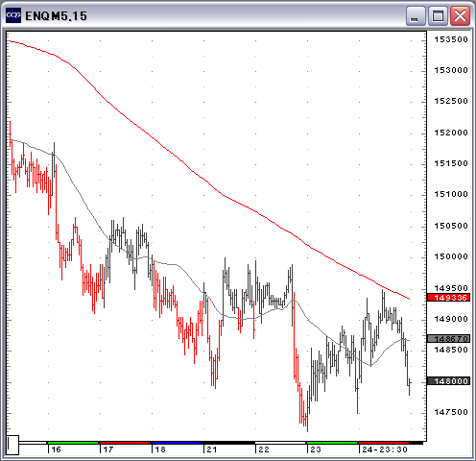Click the ENQM5,15 chart title text

56,16
